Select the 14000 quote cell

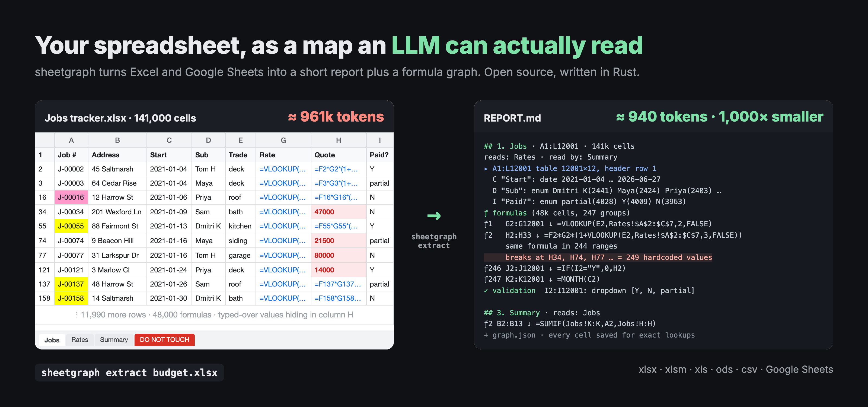[x=338, y=270]
